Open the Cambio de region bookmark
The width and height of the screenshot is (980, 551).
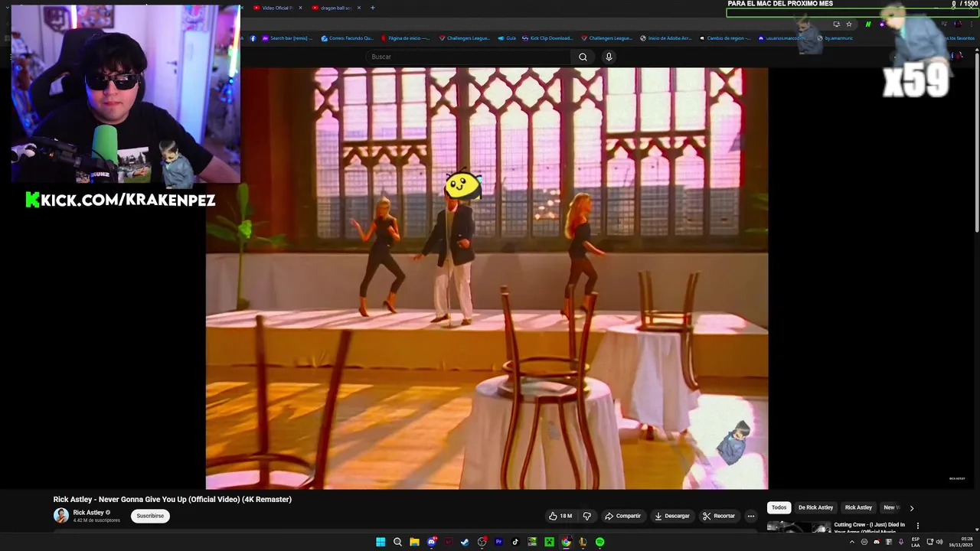(725, 38)
